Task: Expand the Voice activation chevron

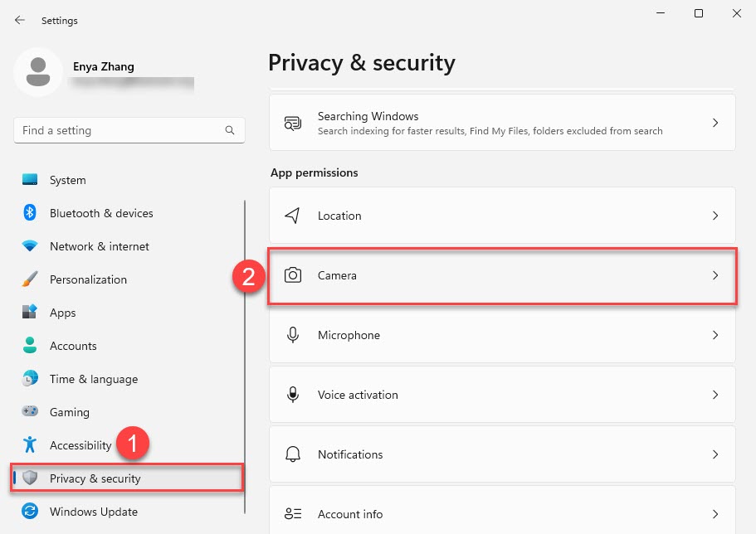Action: (x=715, y=395)
